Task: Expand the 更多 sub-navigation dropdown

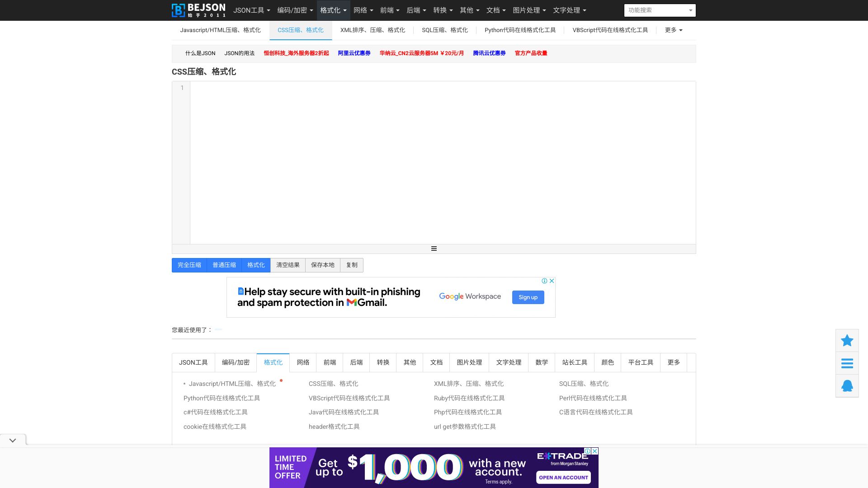Action: point(673,30)
